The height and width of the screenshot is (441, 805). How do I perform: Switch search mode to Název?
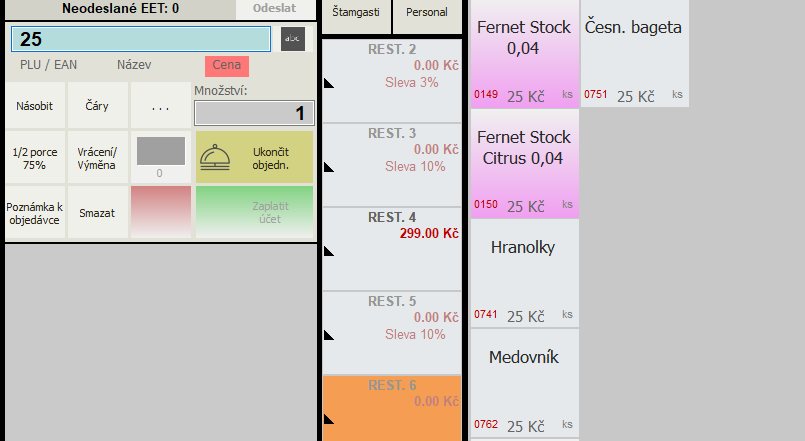(x=134, y=65)
